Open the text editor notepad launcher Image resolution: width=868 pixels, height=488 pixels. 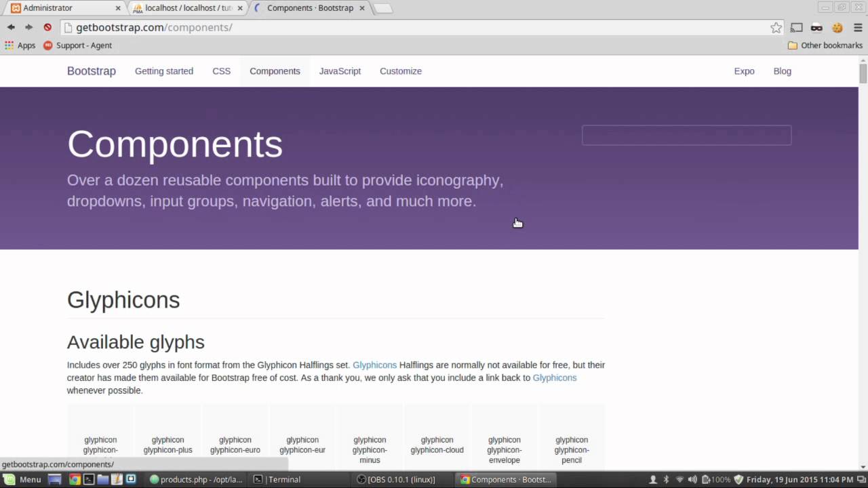[117, 479]
